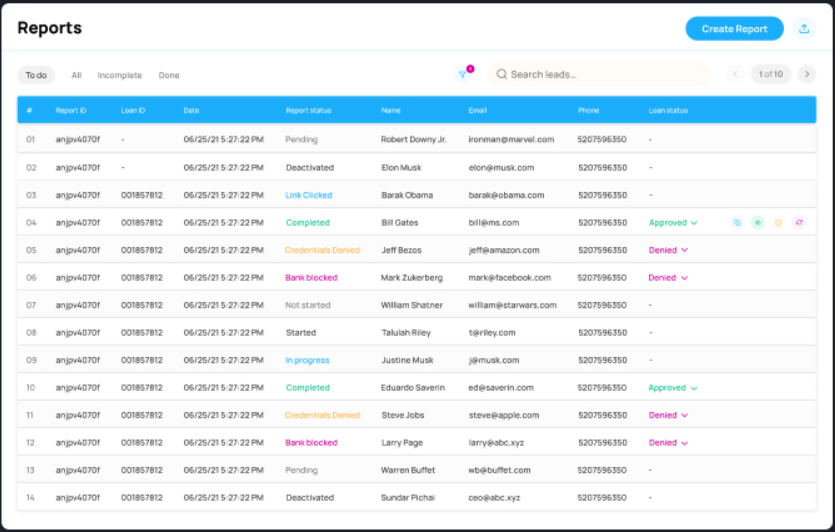Click the Reports page title
Image resolution: width=835 pixels, height=532 pixels.
pyautogui.click(x=50, y=28)
